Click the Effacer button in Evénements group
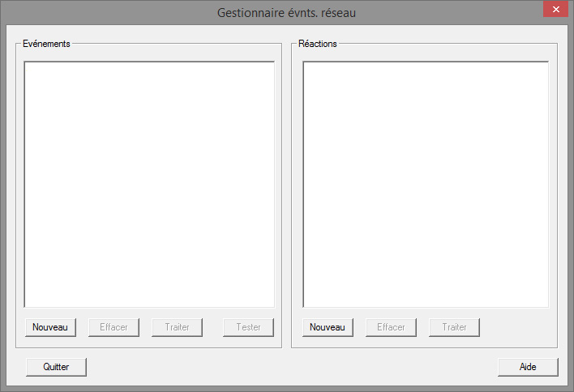 [114, 327]
